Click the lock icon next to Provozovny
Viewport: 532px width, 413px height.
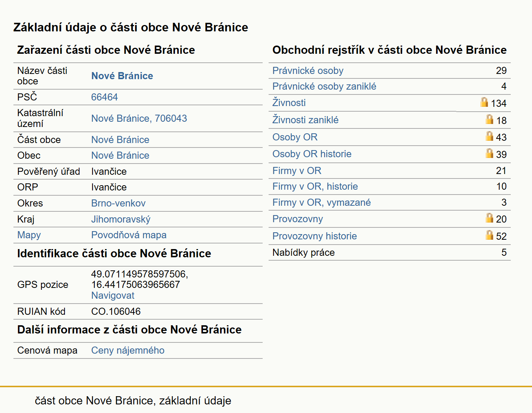tap(489, 218)
